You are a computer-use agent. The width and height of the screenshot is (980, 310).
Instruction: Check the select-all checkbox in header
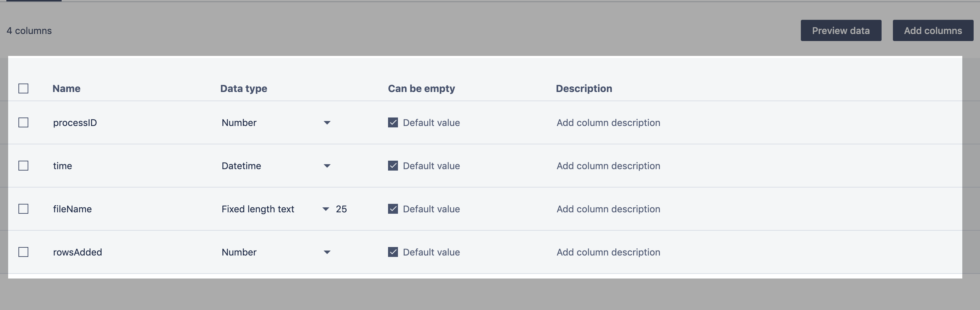click(x=24, y=88)
